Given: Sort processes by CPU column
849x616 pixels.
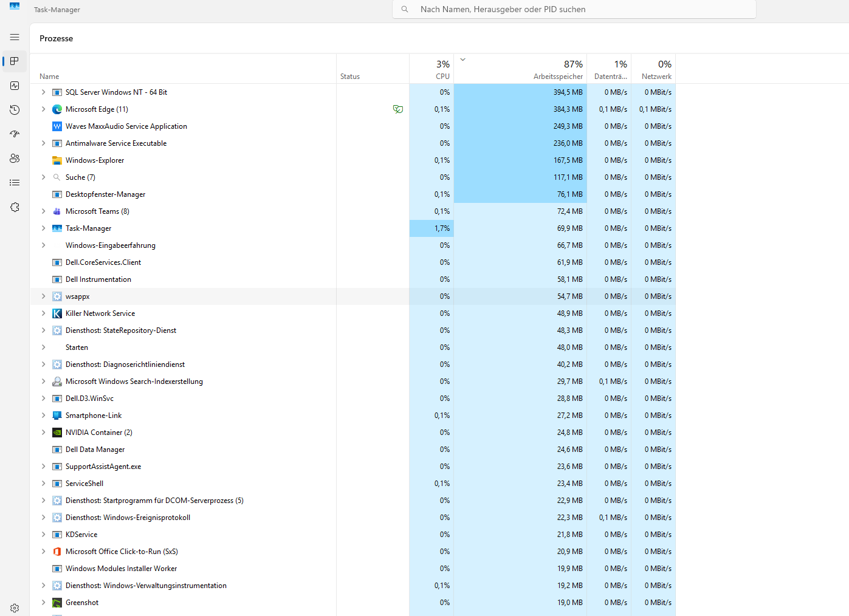Looking at the screenshot, I should pos(431,69).
